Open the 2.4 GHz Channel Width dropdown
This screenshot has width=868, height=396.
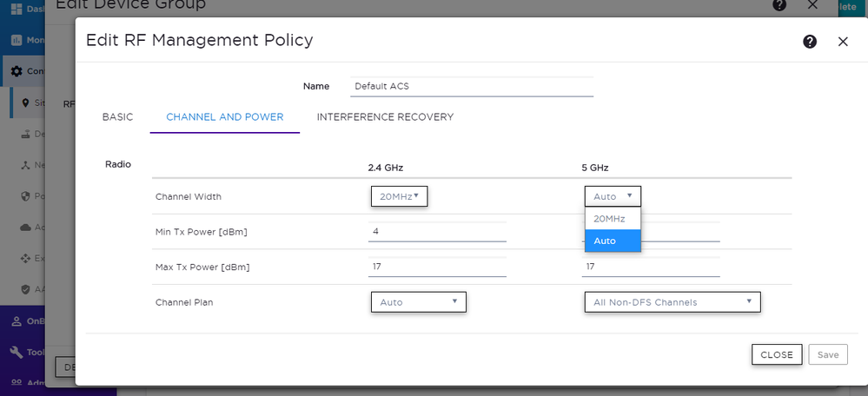click(x=399, y=196)
